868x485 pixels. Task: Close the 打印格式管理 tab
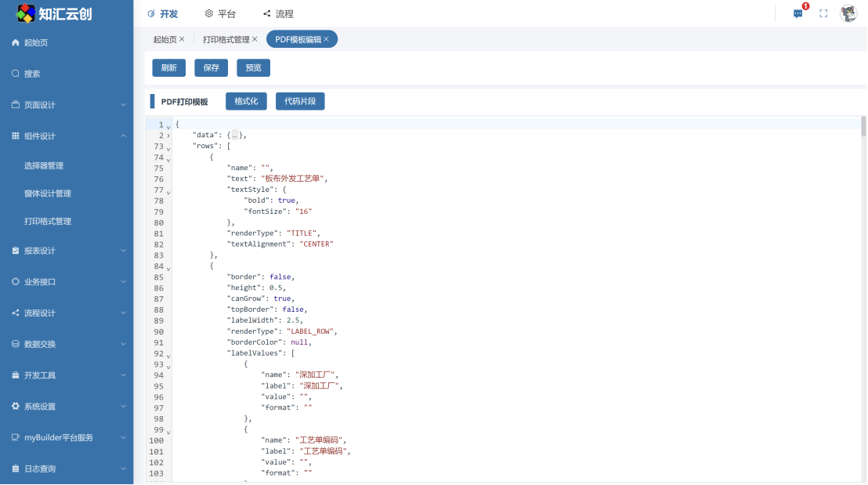pyautogui.click(x=255, y=39)
